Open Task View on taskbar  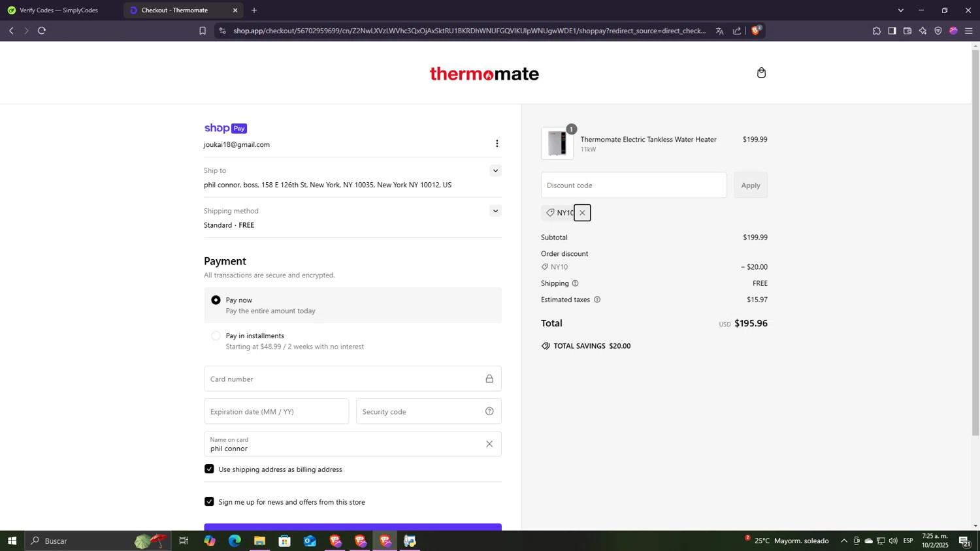[x=184, y=541]
